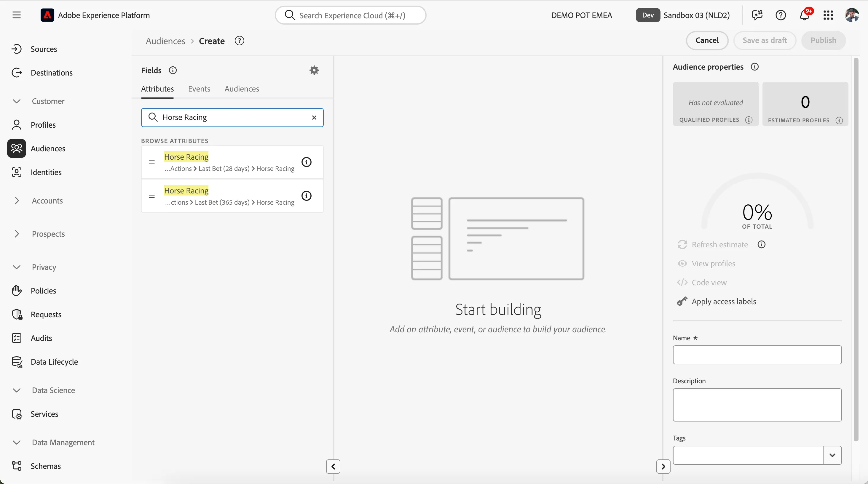Viewport: 868px width, 484px height.
Task: Open the feedback chat icon
Action: coord(757,15)
